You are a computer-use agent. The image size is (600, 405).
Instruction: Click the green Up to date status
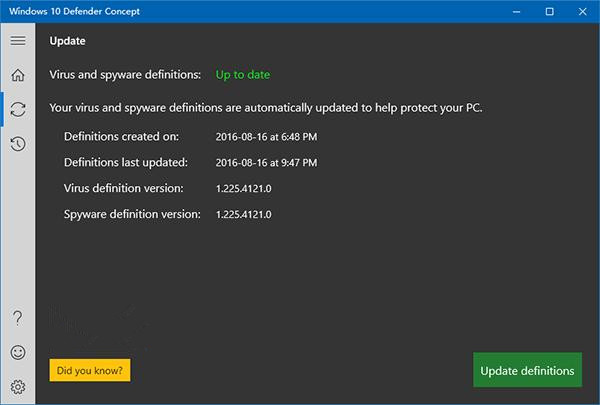pyautogui.click(x=243, y=75)
